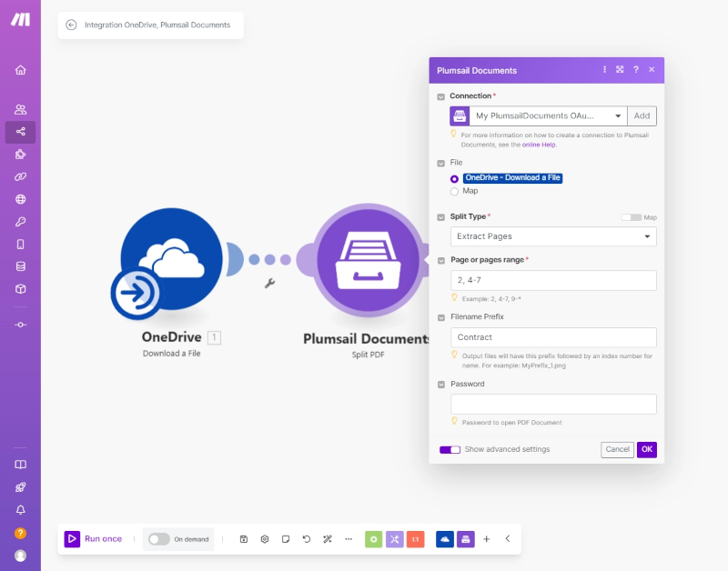Open the orange Help question icon
Viewport: 728px width, 571px height.
click(x=20, y=534)
